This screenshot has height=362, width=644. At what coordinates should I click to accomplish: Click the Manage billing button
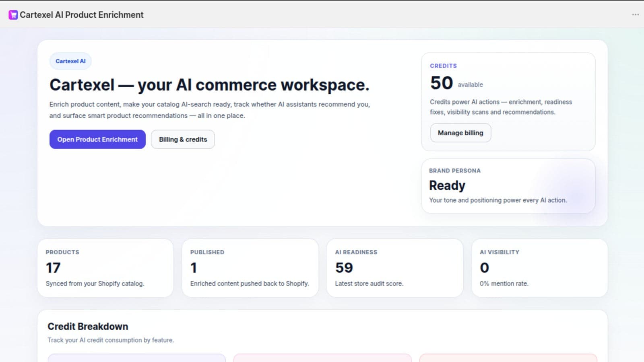460,133
